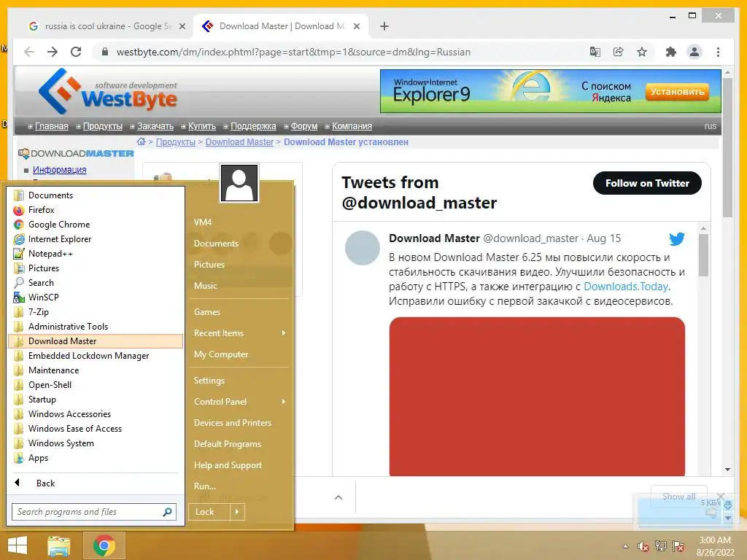Click the site lock icon
747x560 pixels.
point(105,52)
